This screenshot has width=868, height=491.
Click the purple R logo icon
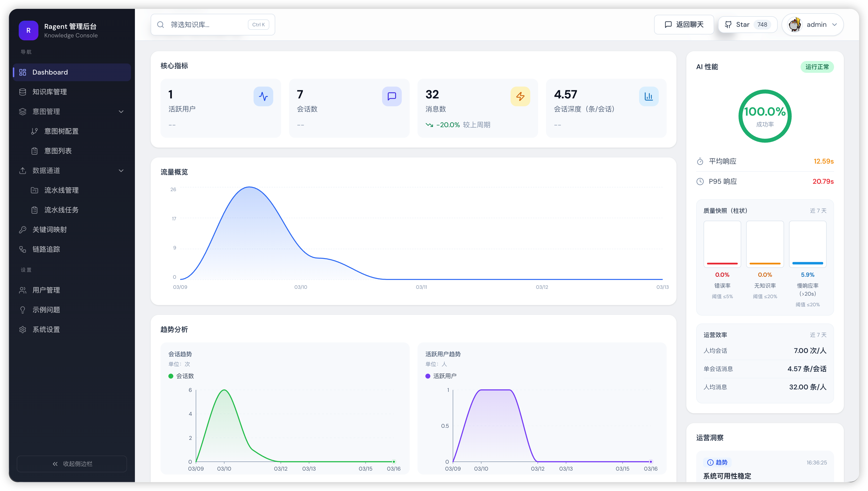28,30
